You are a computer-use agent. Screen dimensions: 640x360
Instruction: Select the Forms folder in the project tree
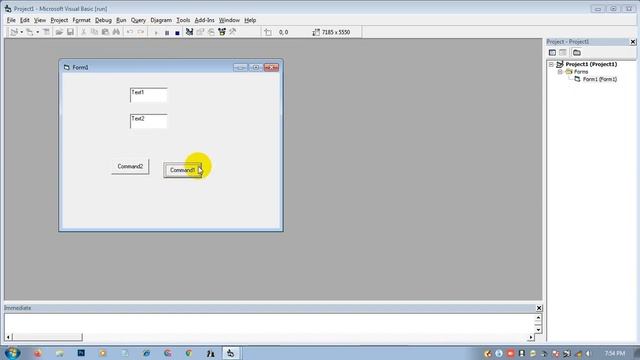[581, 72]
